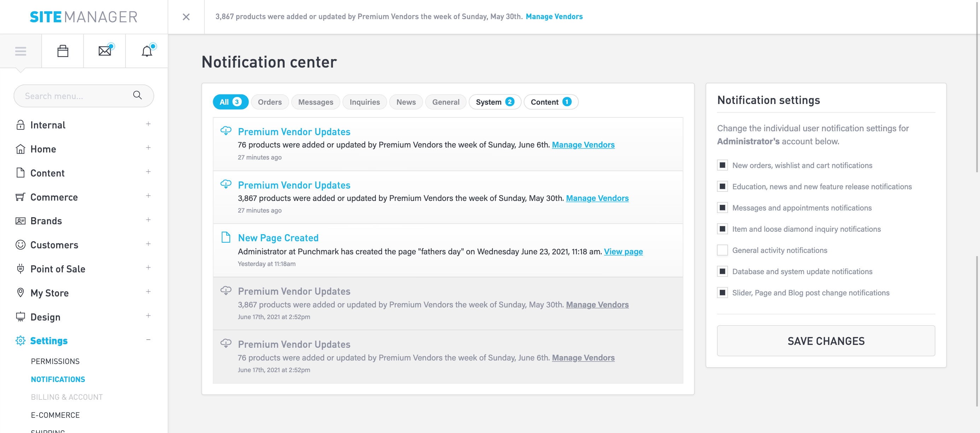Click the Settings gear icon in sidebar

pyautogui.click(x=21, y=340)
